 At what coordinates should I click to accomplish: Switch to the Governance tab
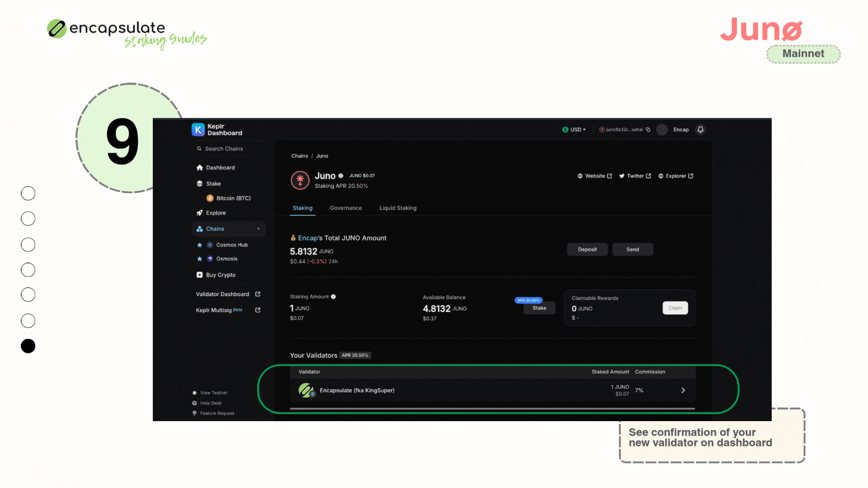pos(346,208)
